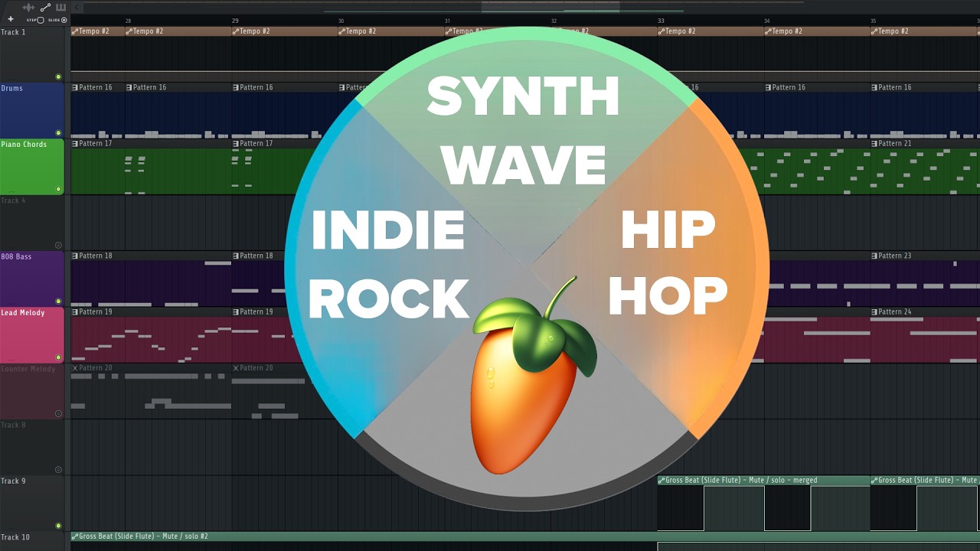
Task: Open clip menu of Pattern 19 at bar 29
Action: click(235, 311)
